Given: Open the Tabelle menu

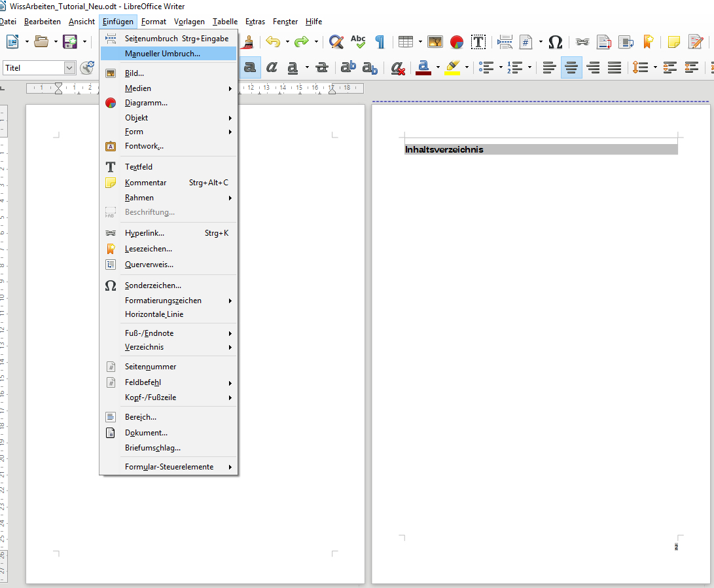Looking at the screenshot, I should coord(225,22).
